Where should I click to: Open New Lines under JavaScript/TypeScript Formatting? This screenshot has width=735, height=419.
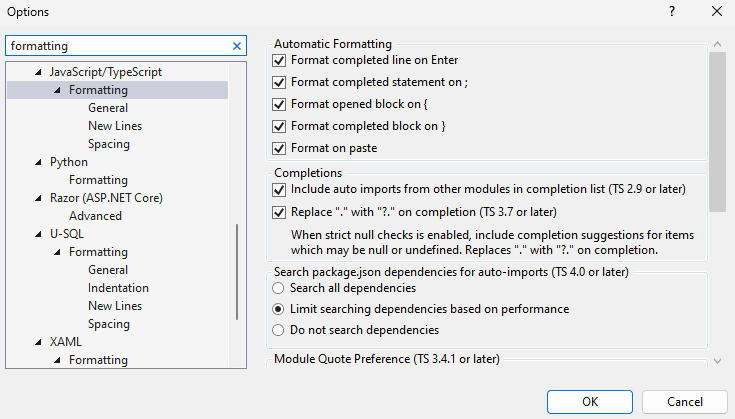click(115, 126)
